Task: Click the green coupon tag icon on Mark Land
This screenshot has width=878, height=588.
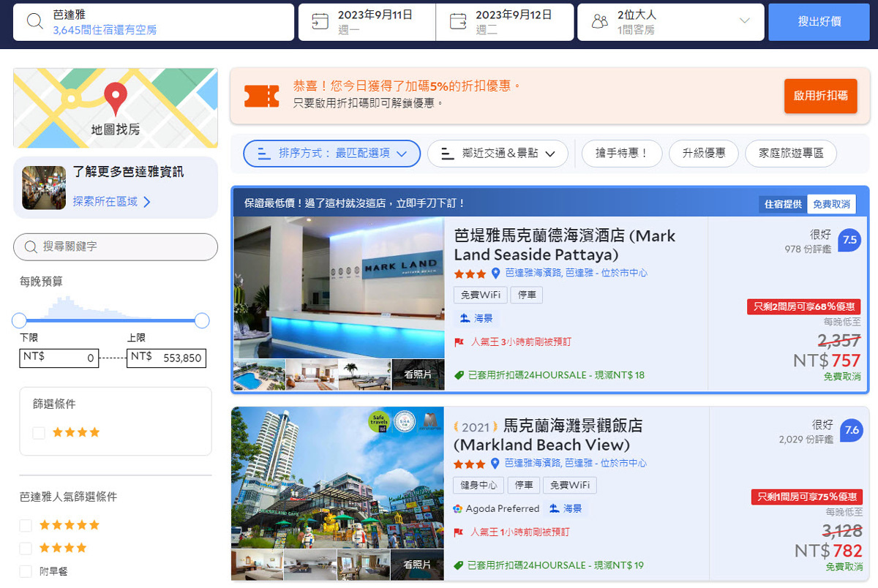Action: pyautogui.click(x=459, y=375)
